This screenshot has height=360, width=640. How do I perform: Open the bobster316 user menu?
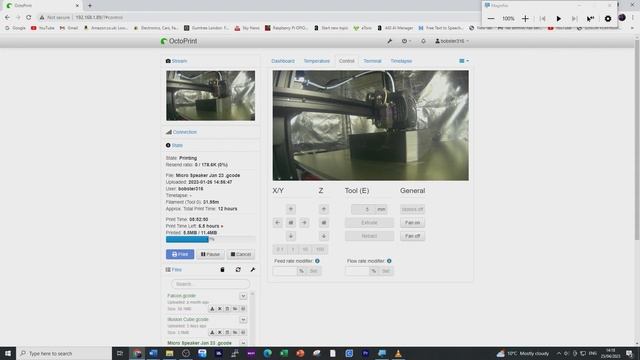(452, 41)
